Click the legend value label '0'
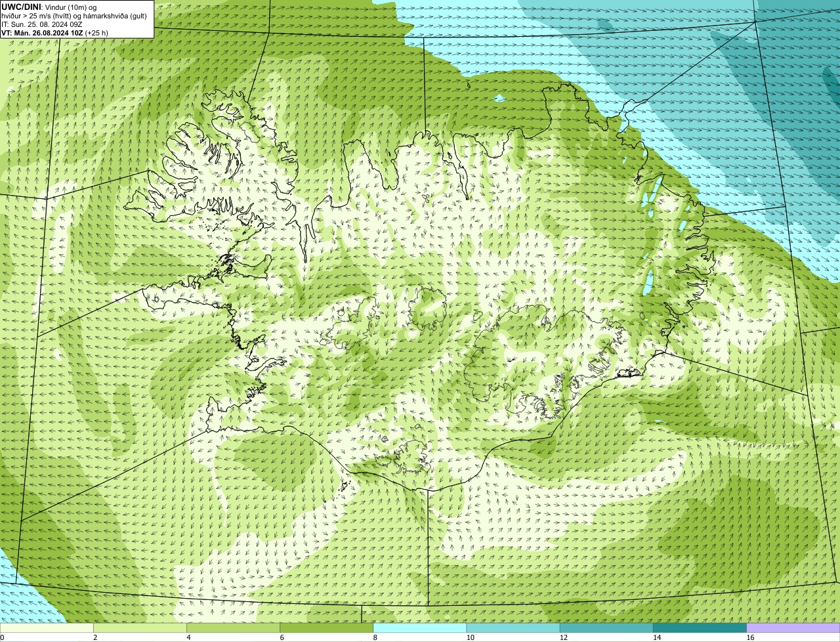 click(2, 637)
